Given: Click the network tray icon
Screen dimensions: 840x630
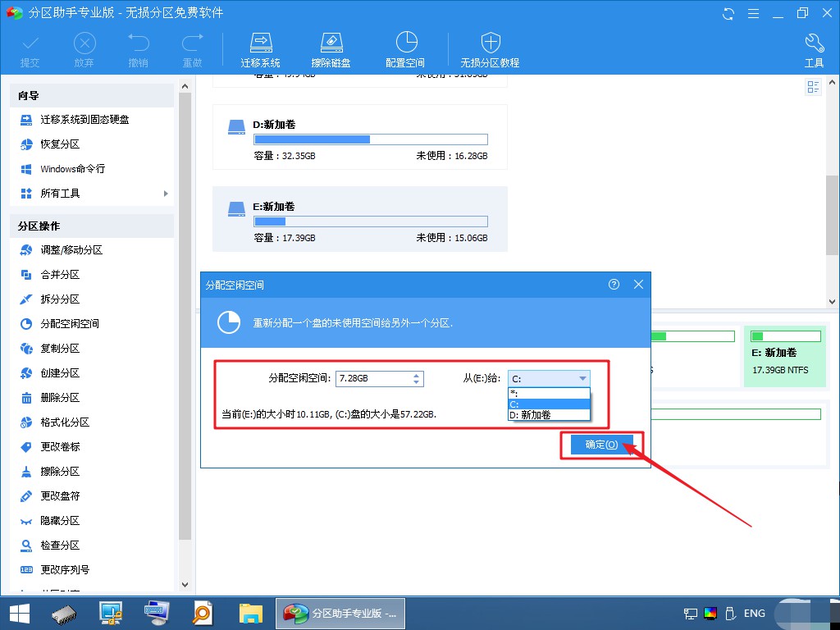Looking at the screenshot, I should (691, 614).
